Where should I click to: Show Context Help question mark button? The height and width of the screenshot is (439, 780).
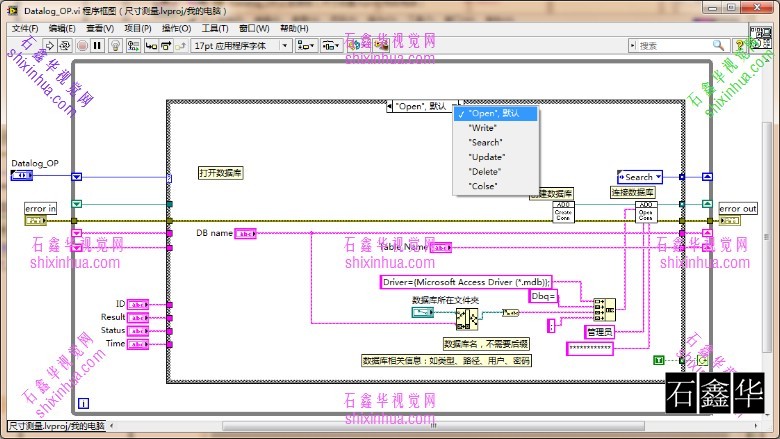740,45
